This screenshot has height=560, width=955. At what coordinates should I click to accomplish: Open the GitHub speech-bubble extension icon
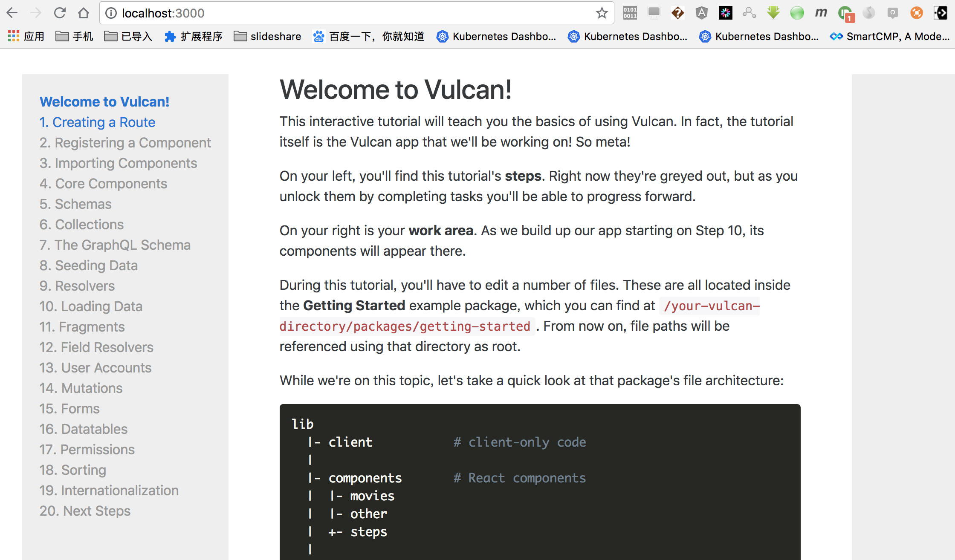tap(892, 13)
